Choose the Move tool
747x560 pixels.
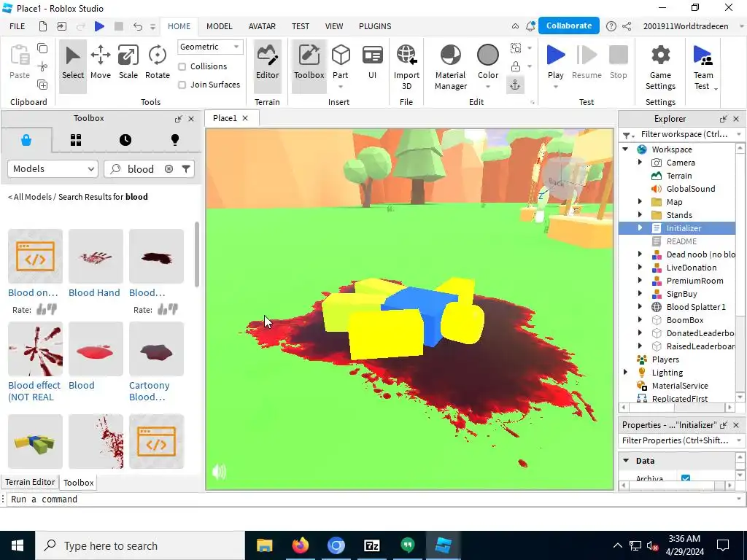[x=101, y=63]
